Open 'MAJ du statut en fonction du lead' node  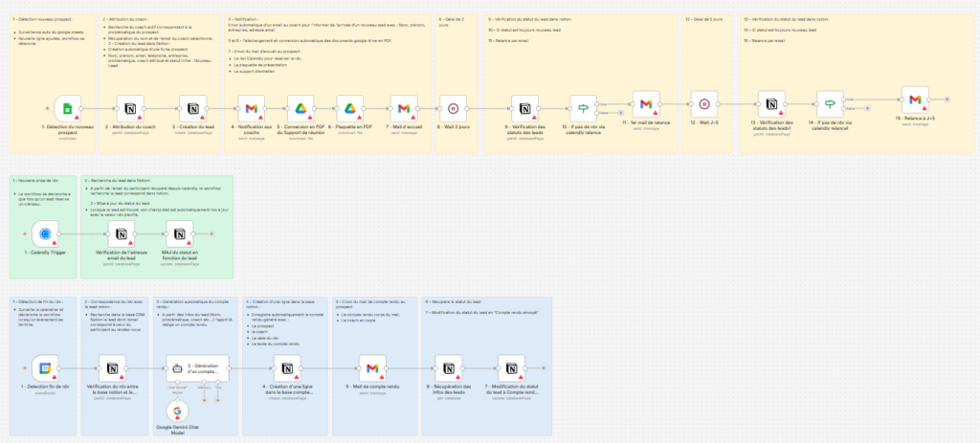point(179,233)
